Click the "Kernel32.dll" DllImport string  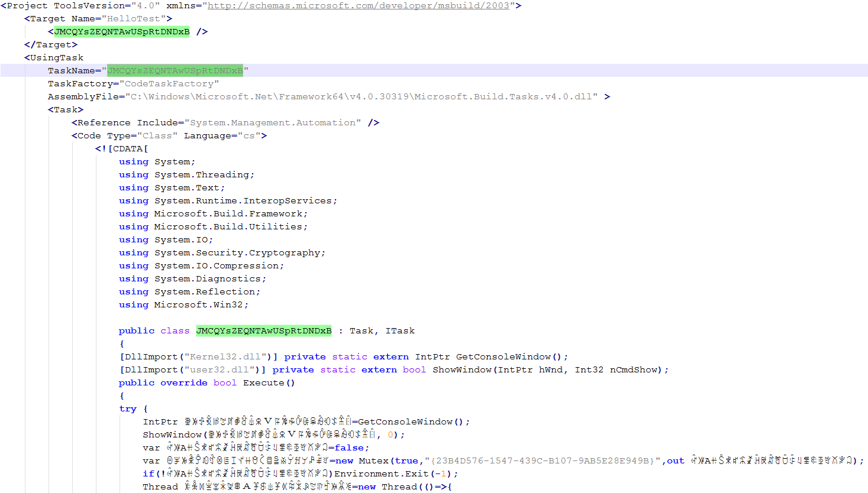tap(225, 356)
